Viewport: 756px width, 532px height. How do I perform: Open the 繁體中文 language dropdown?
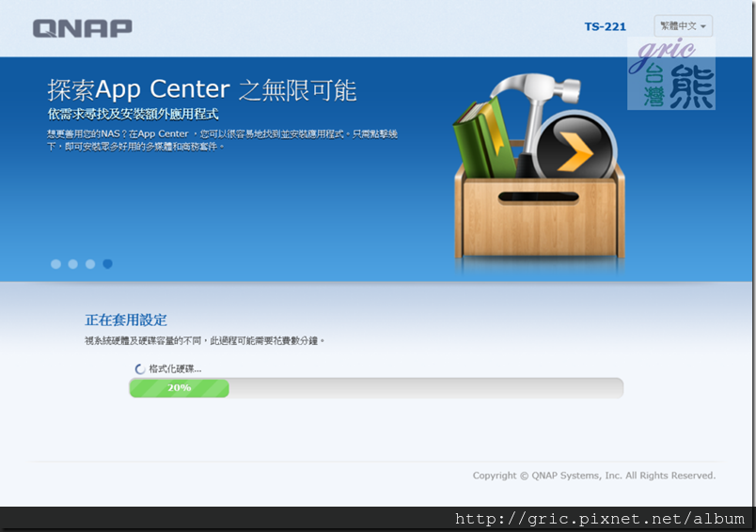(683, 26)
